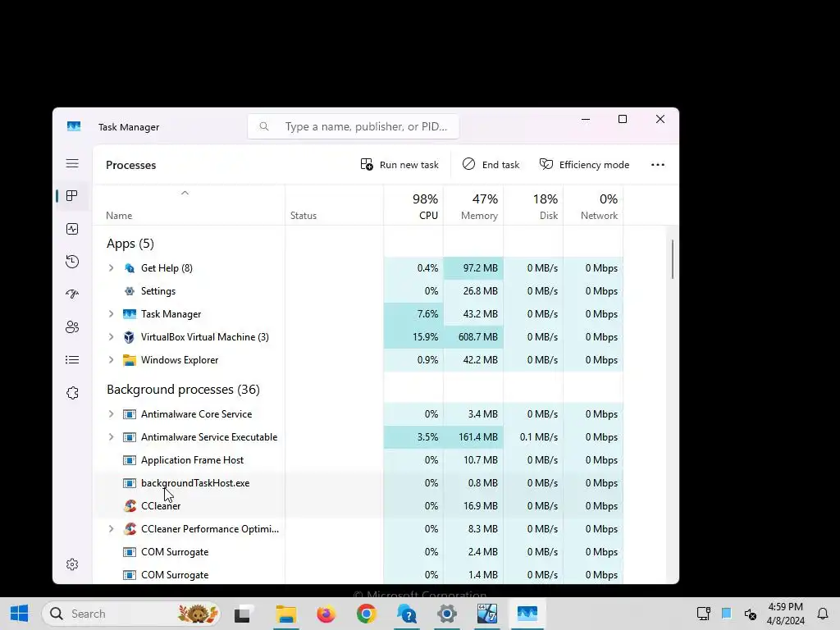Viewport: 840px width, 630px height.
Task: Open the three-dot more options menu
Action: (658, 165)
